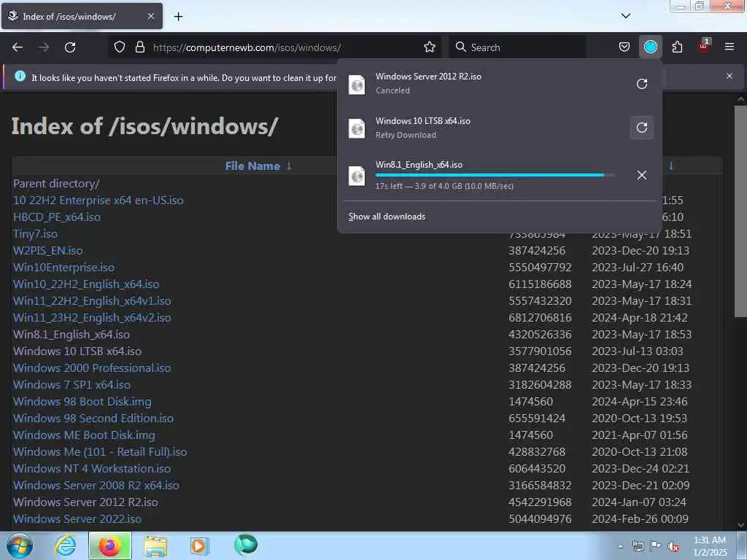Viewport: 747px width, 560px height.
Task: Show hidden system tray icons
Action: tap(620, 546)
